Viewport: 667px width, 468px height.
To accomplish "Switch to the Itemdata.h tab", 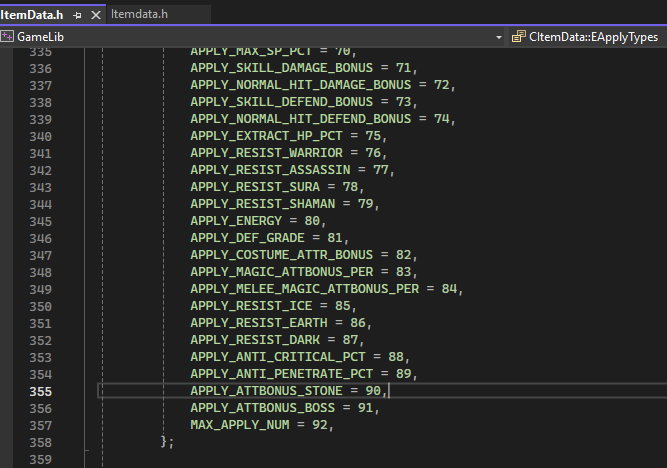I will (139, 15).
